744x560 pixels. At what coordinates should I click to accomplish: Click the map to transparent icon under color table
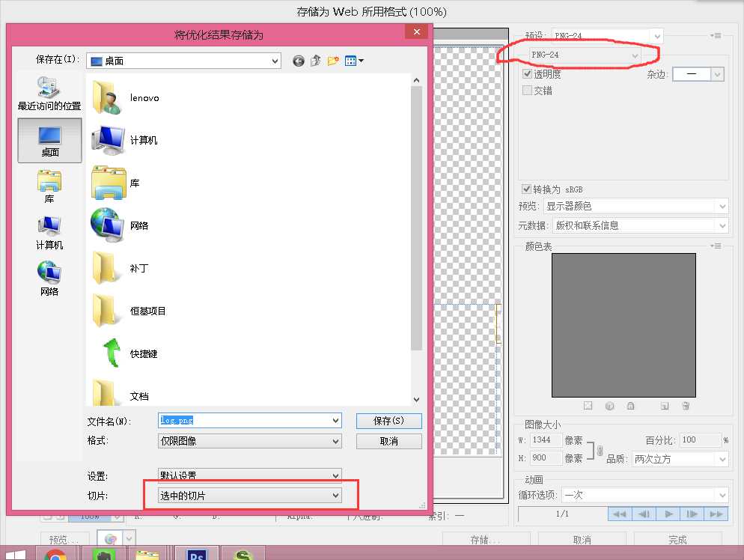point(588,406)
